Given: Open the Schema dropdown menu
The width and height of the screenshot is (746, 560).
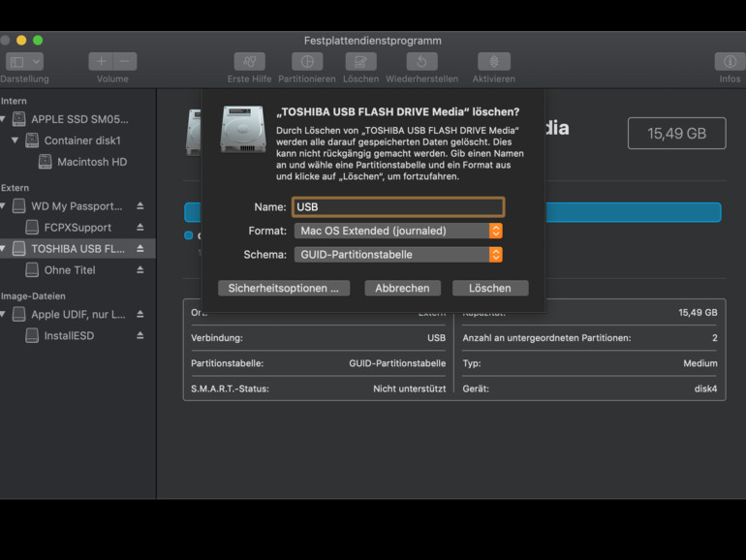Looking at the screenshot, I should pyautogui.click(x=398, y=255).
